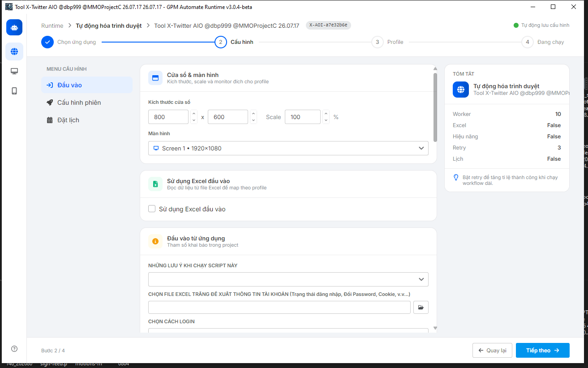Click the blank Excel file path field
The image size is (588, 368).
coord(279,308)
